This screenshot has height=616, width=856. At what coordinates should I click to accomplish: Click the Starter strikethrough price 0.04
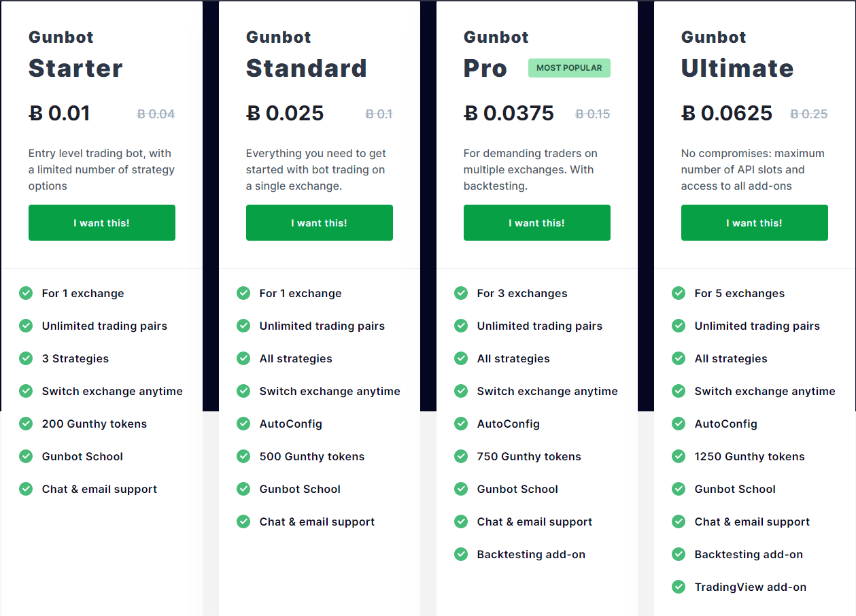156,114
